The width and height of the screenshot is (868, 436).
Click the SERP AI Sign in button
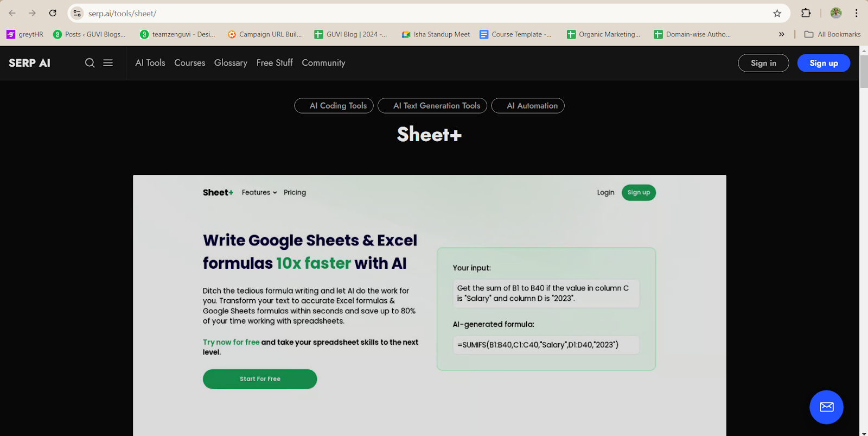(763, 63)
